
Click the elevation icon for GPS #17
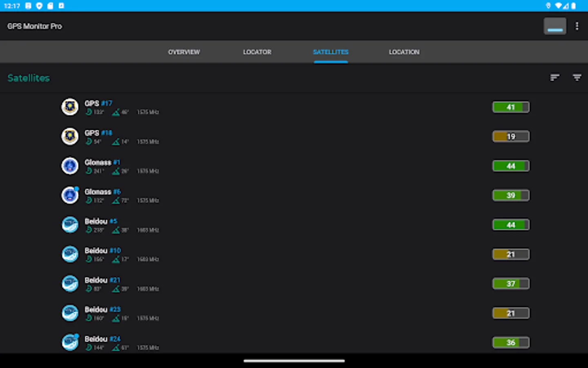tap(116, 112)
